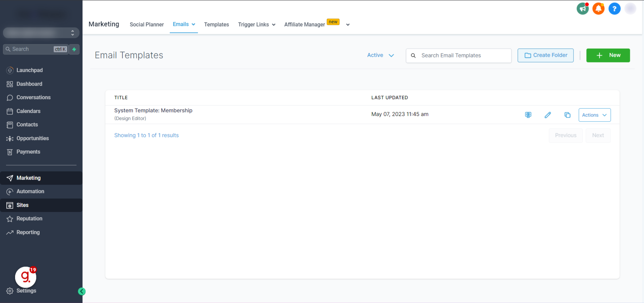Screen dimensions: 644x303
Task: Click the Automation play-circle icon
Action: tap(10, 192)
